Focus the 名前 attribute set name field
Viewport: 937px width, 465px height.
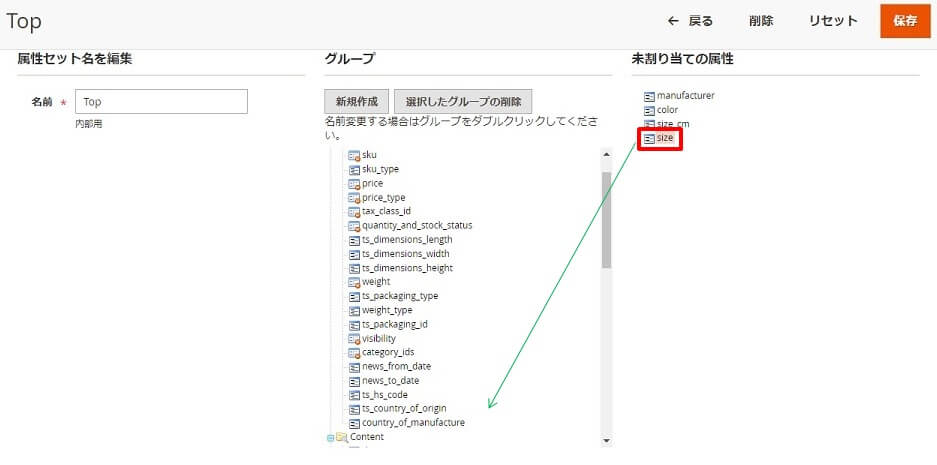click(x=161, y=102)
